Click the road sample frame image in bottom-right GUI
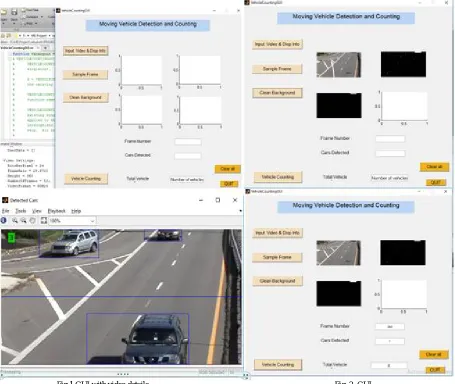 (338, 253)
